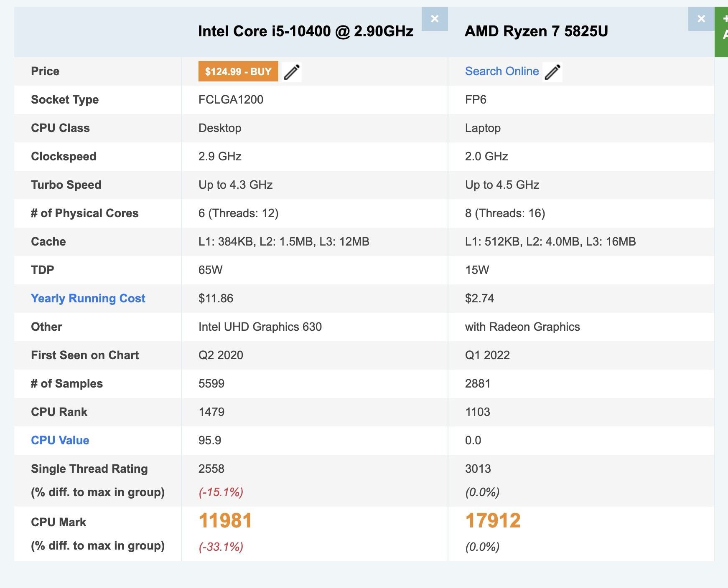
Task: Click the 11981 CPU Mark score
Action: pyautogui.click(x=225, y=520)
